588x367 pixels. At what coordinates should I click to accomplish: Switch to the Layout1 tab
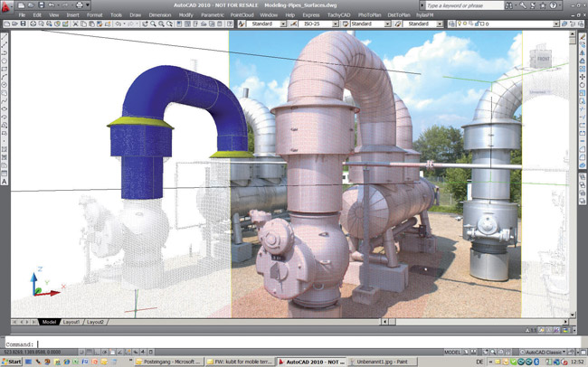71,322
